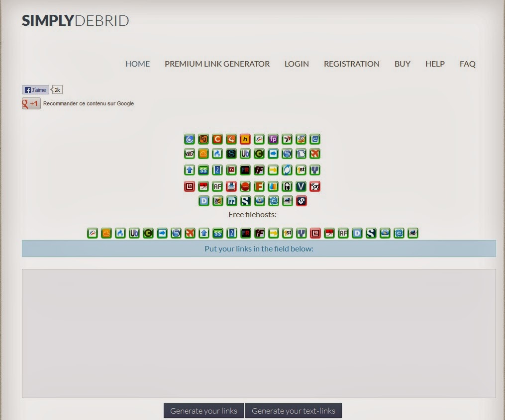Viewport: 505px width, 420px height.
Task: Click the blue circle 6 filehost icon
Action: click(190, 139)
